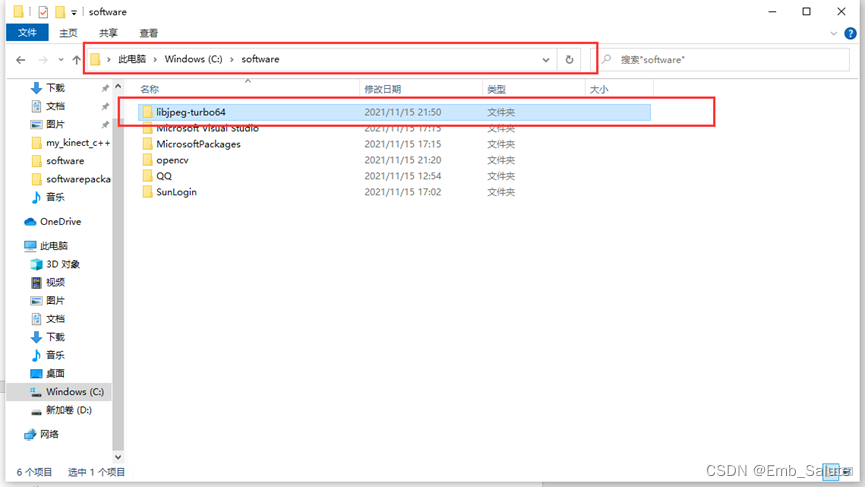
Task: Sort by the 类型 column header
Action: pyautogui.click(x=496, y=89)
